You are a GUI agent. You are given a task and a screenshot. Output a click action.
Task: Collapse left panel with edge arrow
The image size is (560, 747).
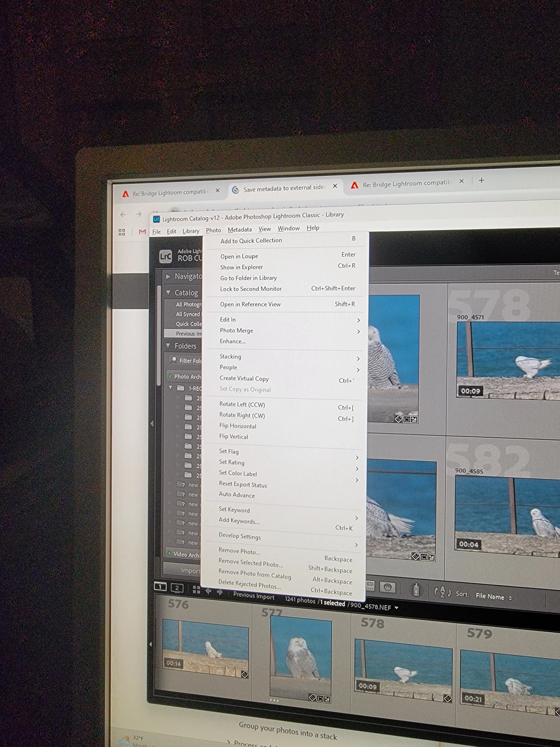(152, 424)
